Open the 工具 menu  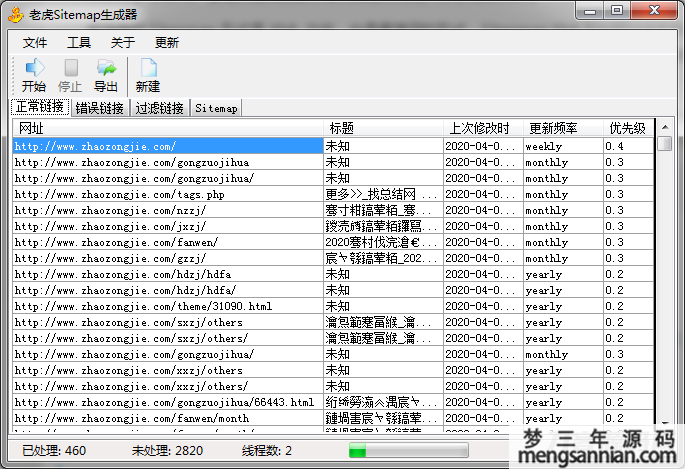tap(79, 42)
